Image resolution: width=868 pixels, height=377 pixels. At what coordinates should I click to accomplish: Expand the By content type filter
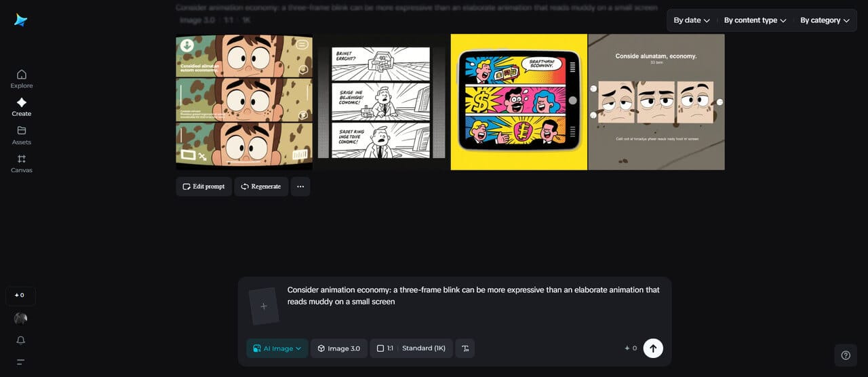[x=755, y=20]
